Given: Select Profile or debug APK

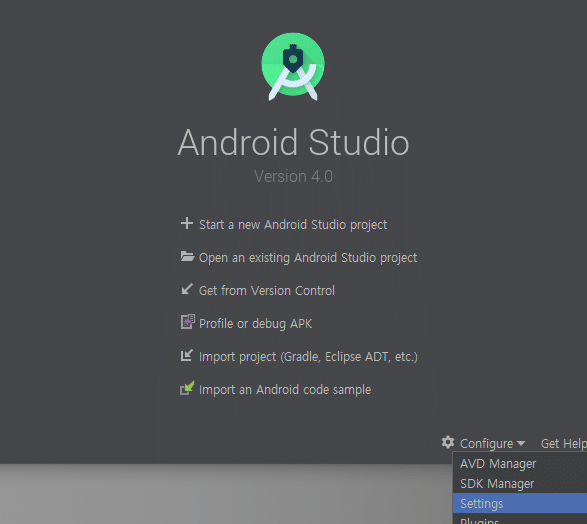Looking at the screenshot, I should point(255,324).
